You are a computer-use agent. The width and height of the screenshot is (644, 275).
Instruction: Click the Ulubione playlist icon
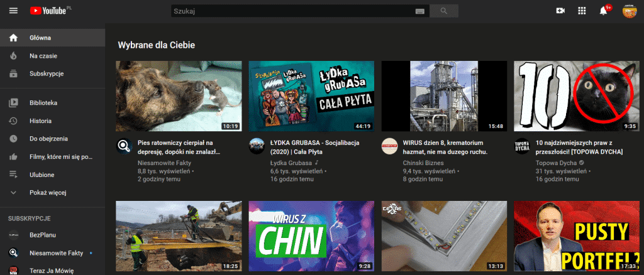(x=14, y=175)
